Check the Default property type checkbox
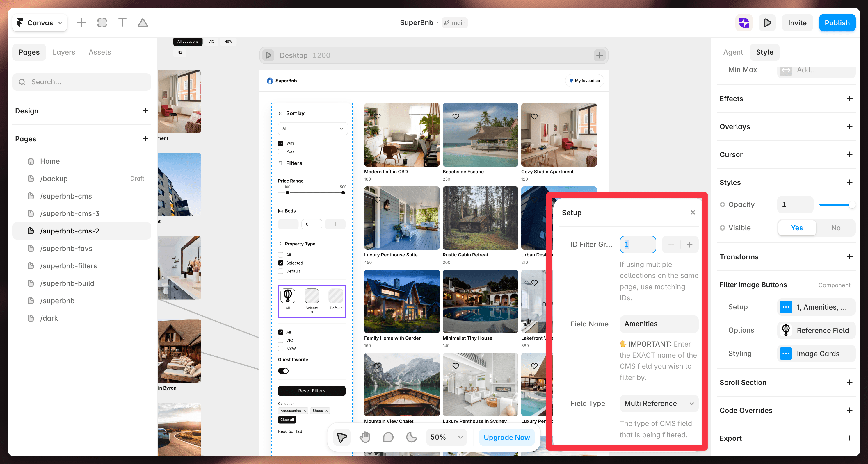Screen dimensions: 868x464 coord(281,271)
